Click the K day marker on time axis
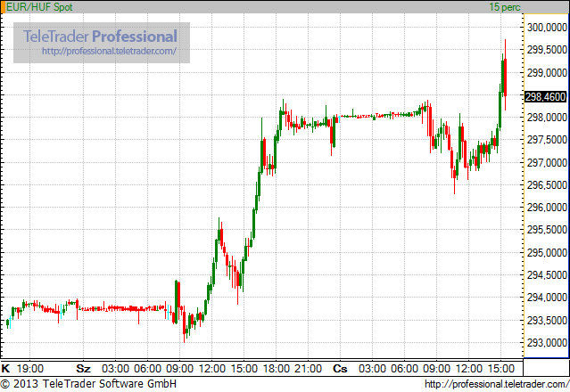The image size is (570, 392). pyautogui.click(x=5, y=369)
